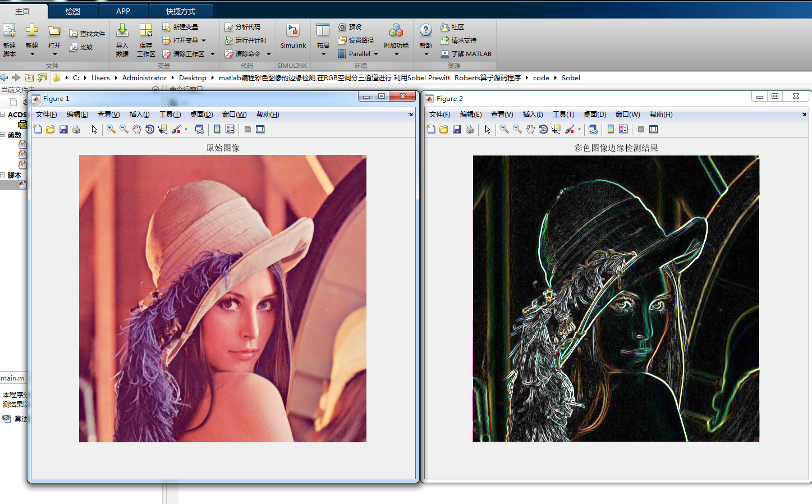Image resolution: width=812 pixels, height=504 pixels.
Task: Launch Simulink from ribbon
Action: coord(293,37)
